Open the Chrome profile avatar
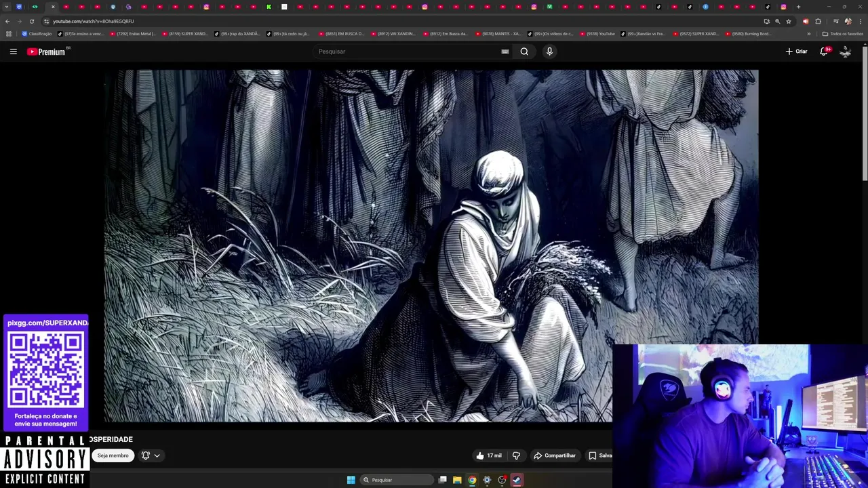 (x=848, y=21)
